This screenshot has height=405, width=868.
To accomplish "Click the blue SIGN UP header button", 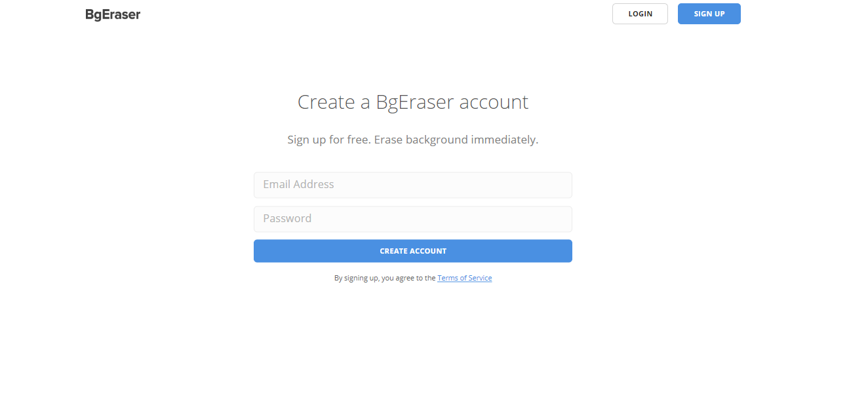I will click(x=709, y=14).
